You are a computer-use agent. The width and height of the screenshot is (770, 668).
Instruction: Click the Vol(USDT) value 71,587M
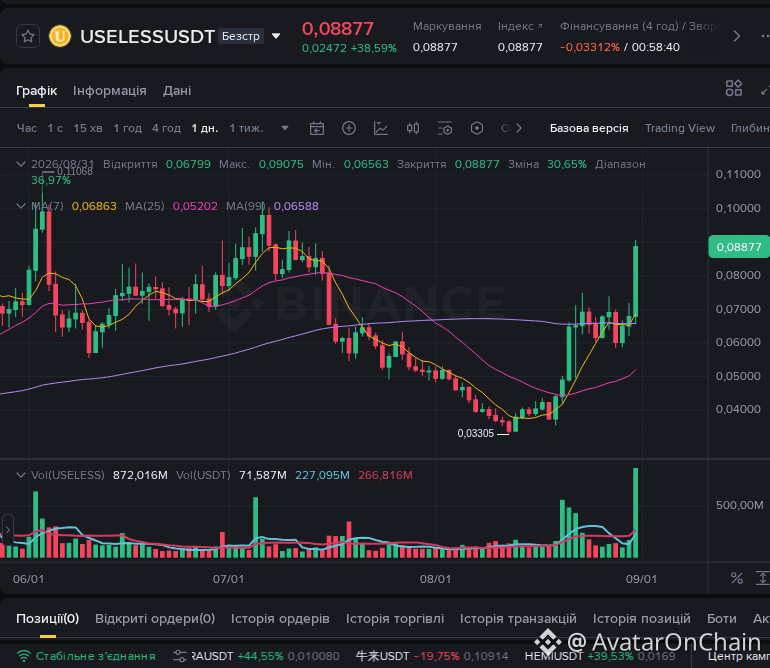click(263, 475)
